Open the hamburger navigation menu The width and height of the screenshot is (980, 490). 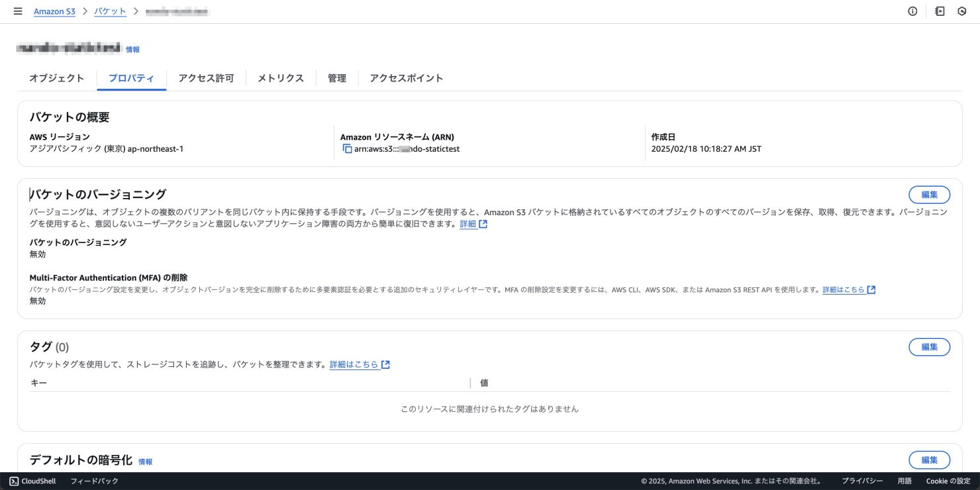[18, 11]
